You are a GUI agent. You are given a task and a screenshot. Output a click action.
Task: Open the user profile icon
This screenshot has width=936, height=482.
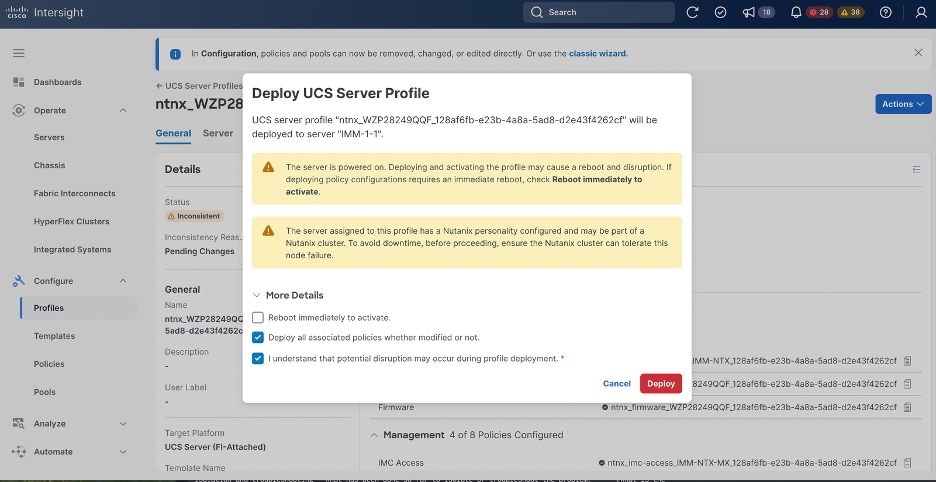[x=921, y=12]
